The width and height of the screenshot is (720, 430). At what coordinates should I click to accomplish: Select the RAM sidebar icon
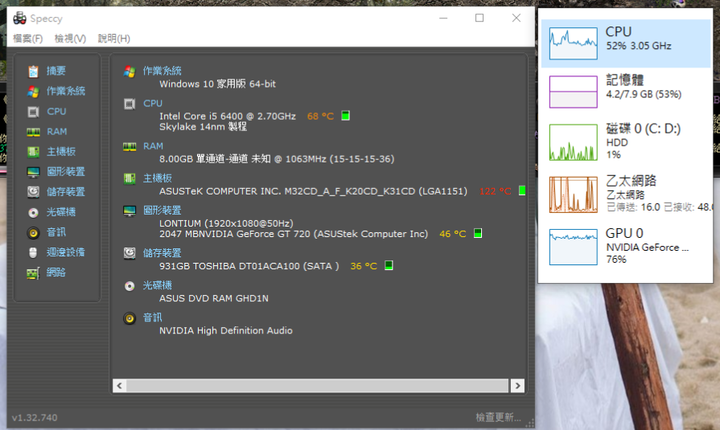pos(33,132)
